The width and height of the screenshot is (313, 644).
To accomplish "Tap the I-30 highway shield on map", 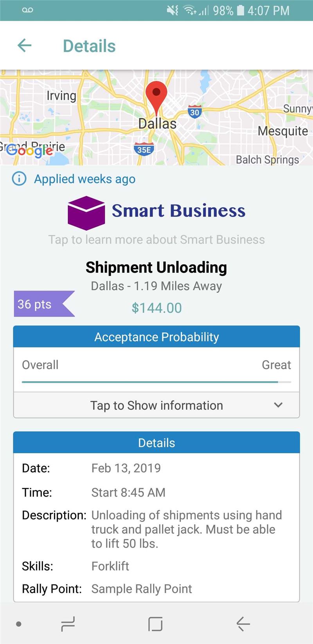I will point(194,112).
